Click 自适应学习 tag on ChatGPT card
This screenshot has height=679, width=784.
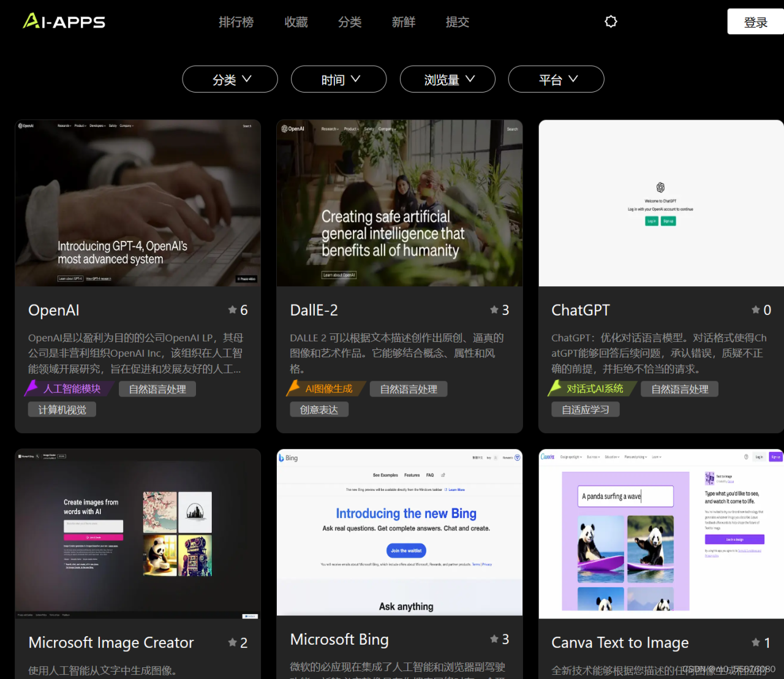point(586,409)
